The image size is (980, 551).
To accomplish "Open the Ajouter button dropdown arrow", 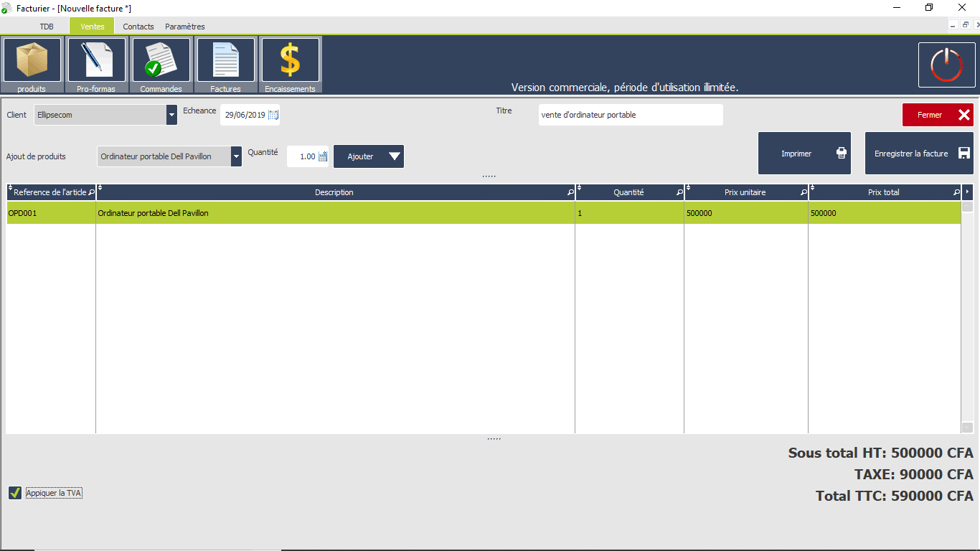I will [x=394, y=156].
